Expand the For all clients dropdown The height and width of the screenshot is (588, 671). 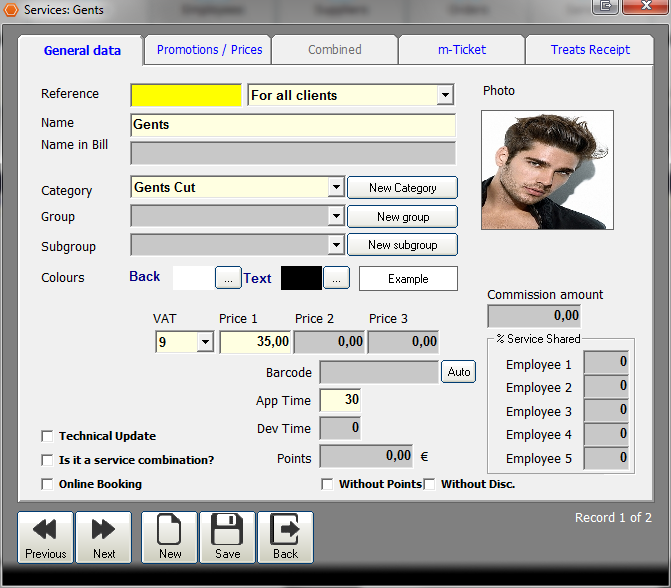(x=445, y=95)
